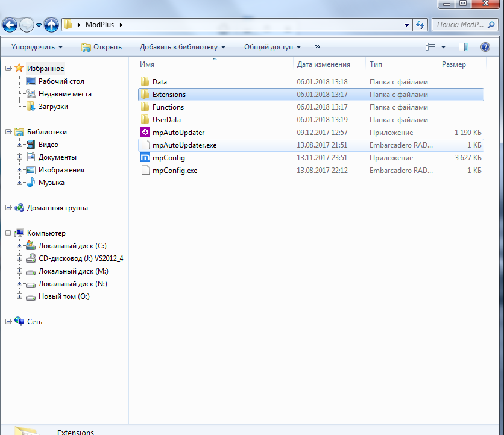This screenshot has height=435, width=504.
Task: Open the recent locations history dropdown
Action: [x=39, y=25]
